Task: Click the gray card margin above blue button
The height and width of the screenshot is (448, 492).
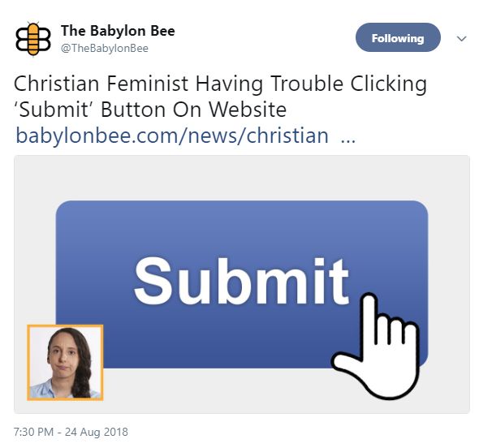Action: click(x=242, y=178)
